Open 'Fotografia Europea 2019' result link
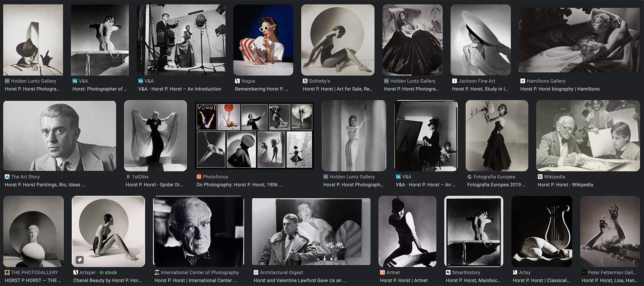 [x=496, y=185]
